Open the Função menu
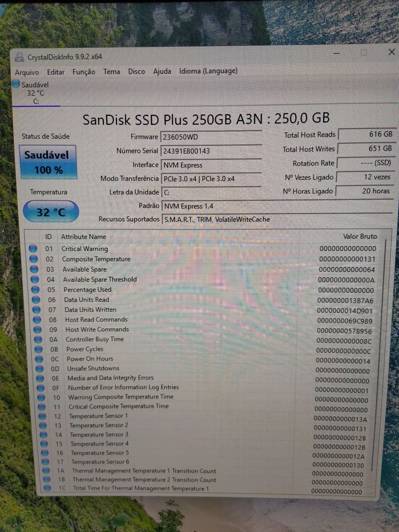Viewport: 399px width, 532px height. pos(84,71)
